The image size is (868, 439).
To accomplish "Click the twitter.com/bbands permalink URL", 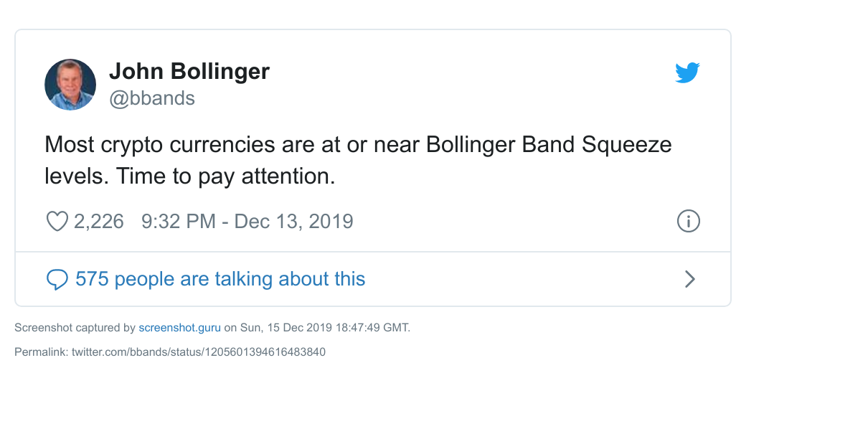I will click(x=199, y=352).
